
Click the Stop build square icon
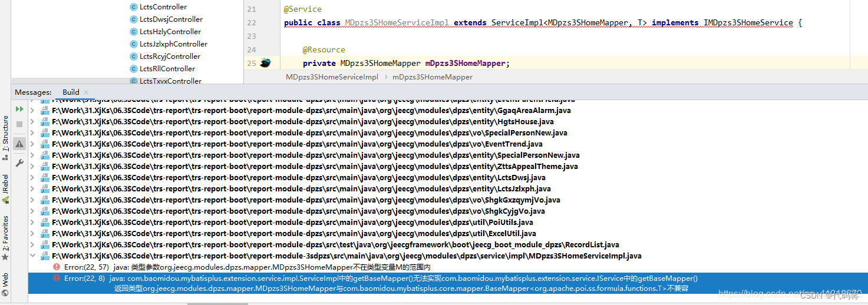pos(19,124)
